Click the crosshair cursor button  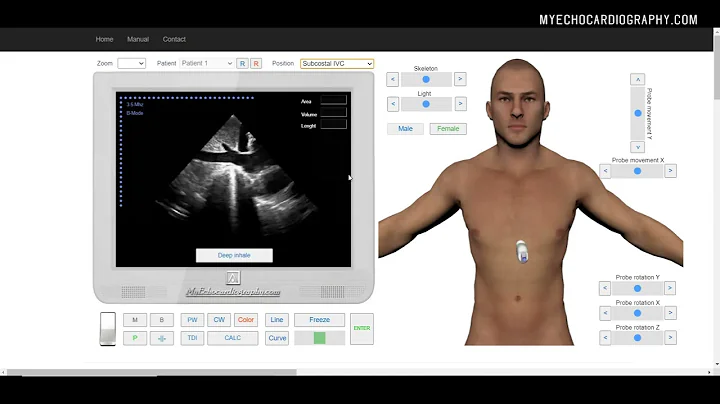[x=162, y=338]
